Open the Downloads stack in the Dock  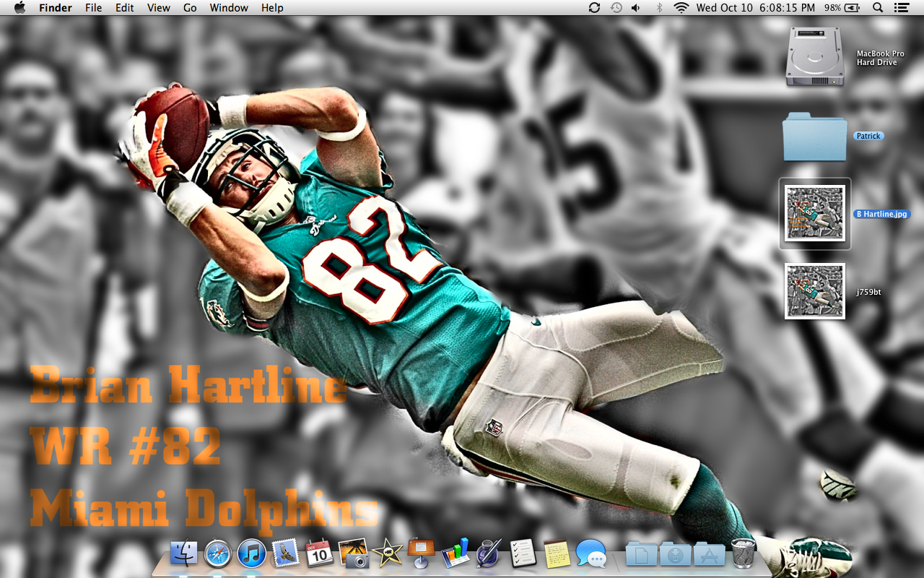[x=675, y=553]
